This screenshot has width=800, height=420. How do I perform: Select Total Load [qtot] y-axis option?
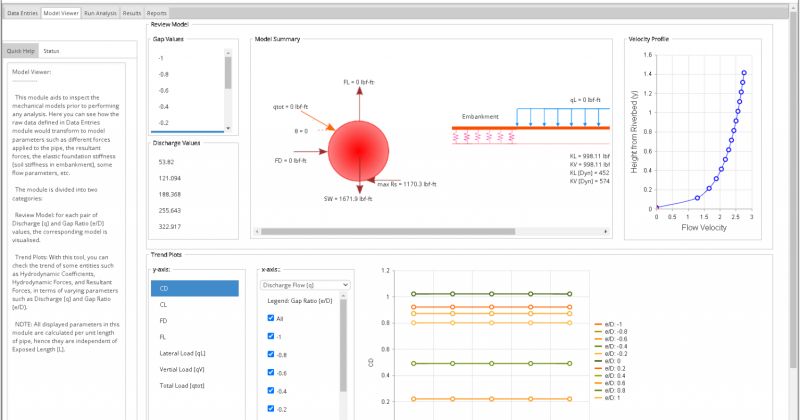(194, 386)
